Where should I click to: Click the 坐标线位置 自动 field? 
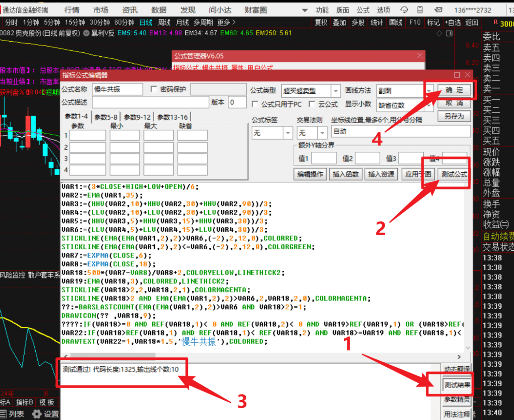[x=400, y=131]
